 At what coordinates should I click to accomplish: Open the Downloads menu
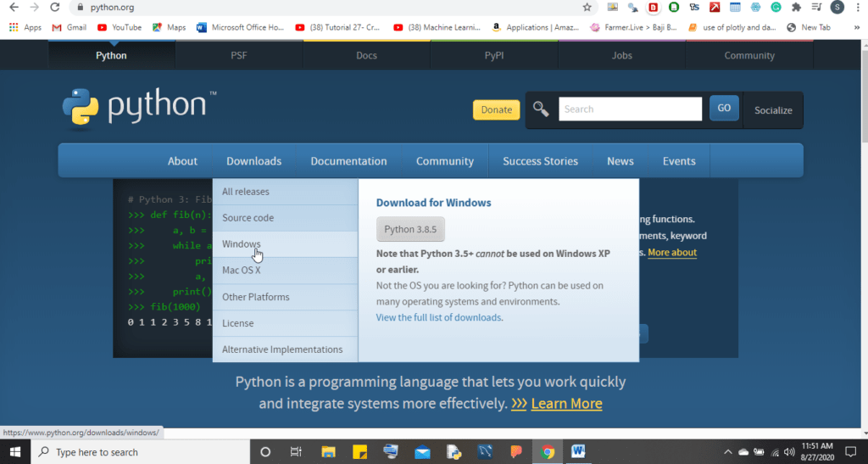tap(253, 161)
